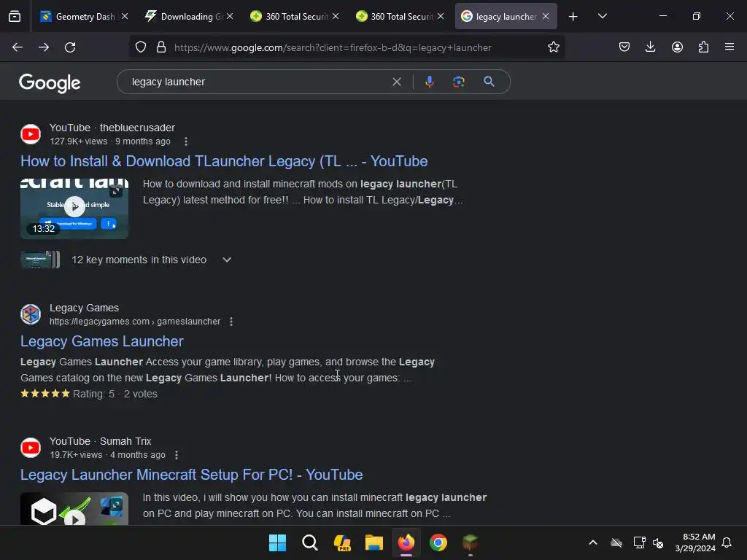Focus the Firefox address bar URL
Image resolution: width=747 pixels, height=560 pixels.
(x=333, y=47)
